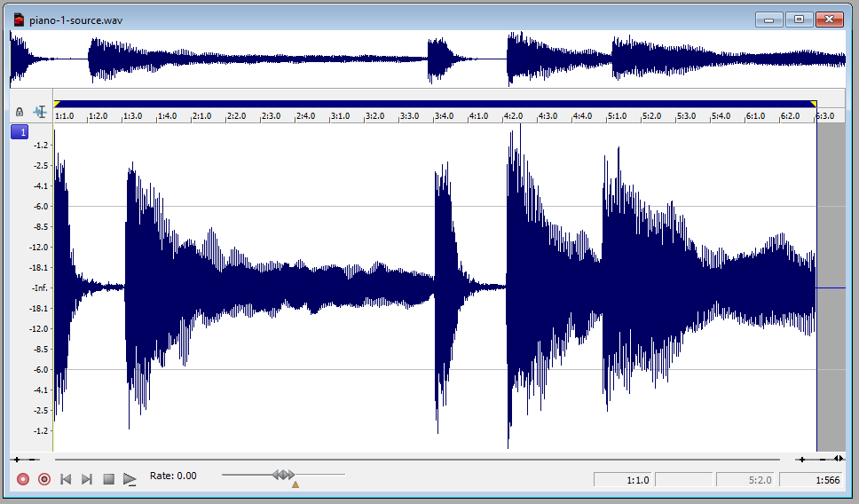
Task: Jump to start with Go to Start button
Action: 66,479
